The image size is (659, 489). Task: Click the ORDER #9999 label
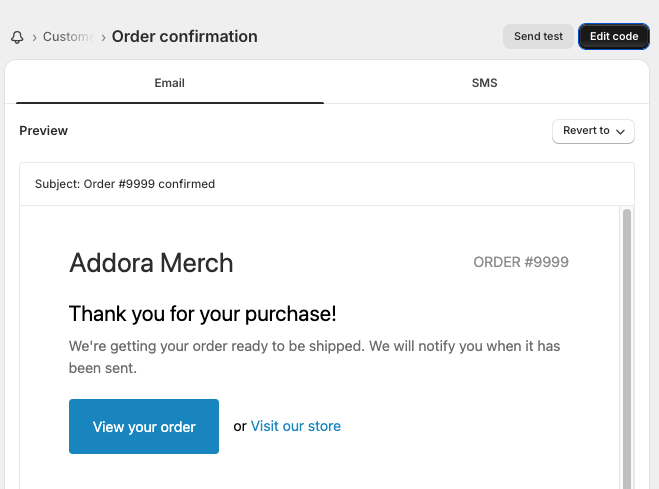coord(520,262)
